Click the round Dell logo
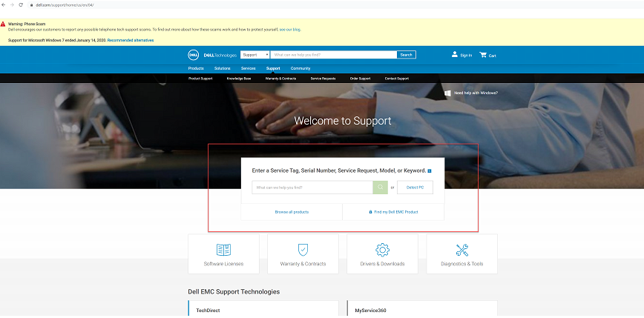The width and height of the screenshot is (644, 318). pyautogui.click(x=193, y=55)
